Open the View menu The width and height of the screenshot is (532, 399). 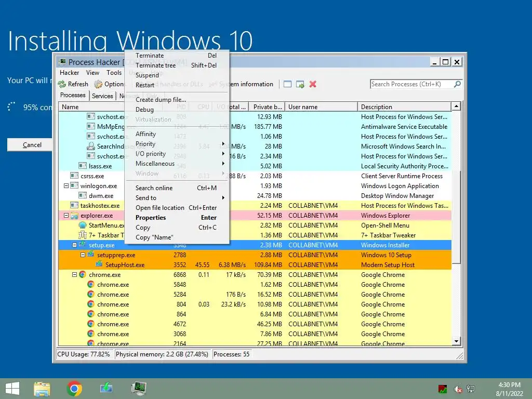pos(92,73)
